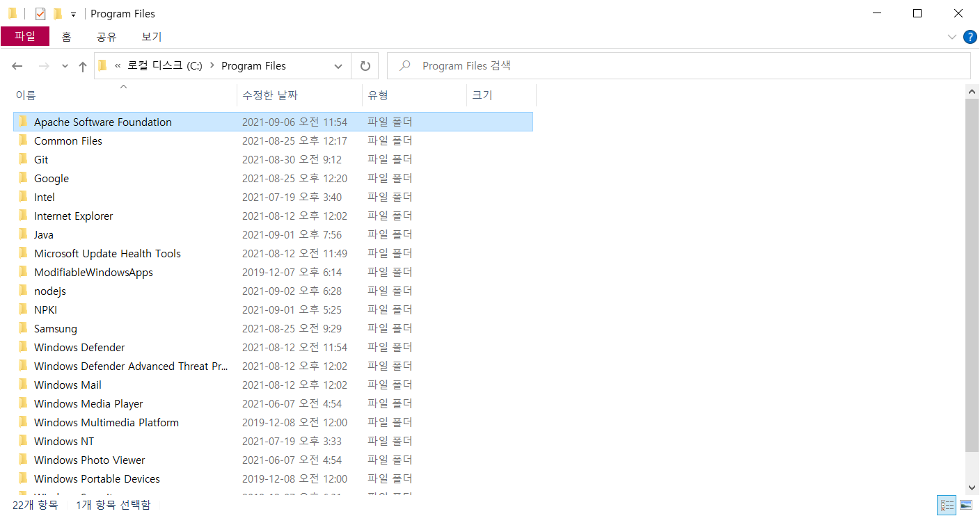Refresh the Program Files folder
The image size is (980, 516).
pos(365,66)
